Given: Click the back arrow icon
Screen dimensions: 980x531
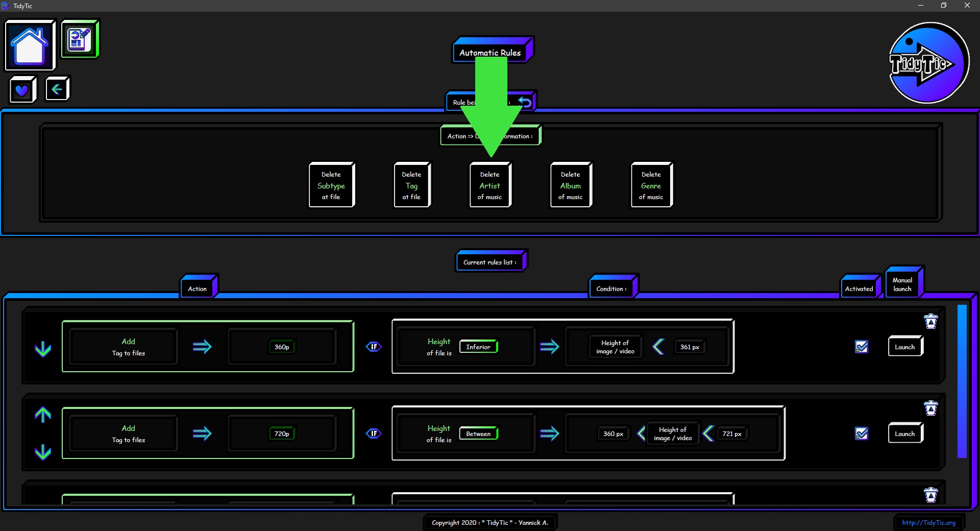Looking at the screenshot, I should click(x=57, y=89).
